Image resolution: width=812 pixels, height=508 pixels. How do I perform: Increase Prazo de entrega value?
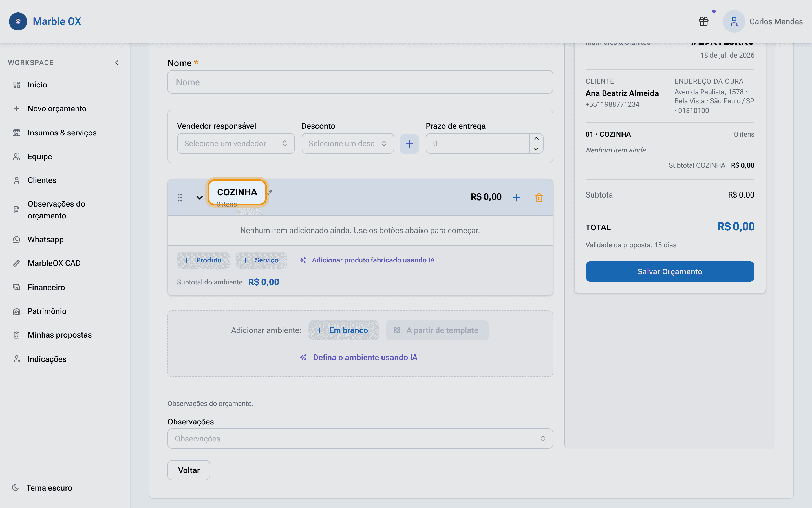tap(536, 139)
